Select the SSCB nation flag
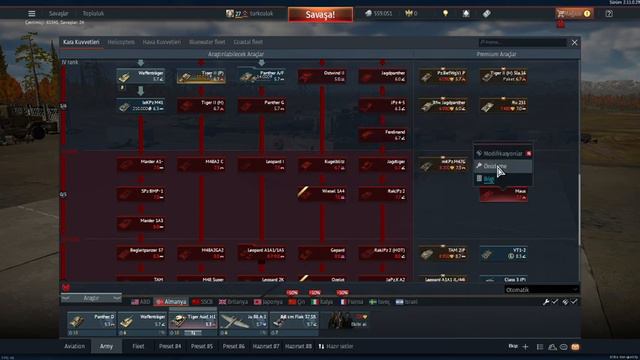Image resolution: width=640 pixels, height=360 pixels. tap(202, 302)
